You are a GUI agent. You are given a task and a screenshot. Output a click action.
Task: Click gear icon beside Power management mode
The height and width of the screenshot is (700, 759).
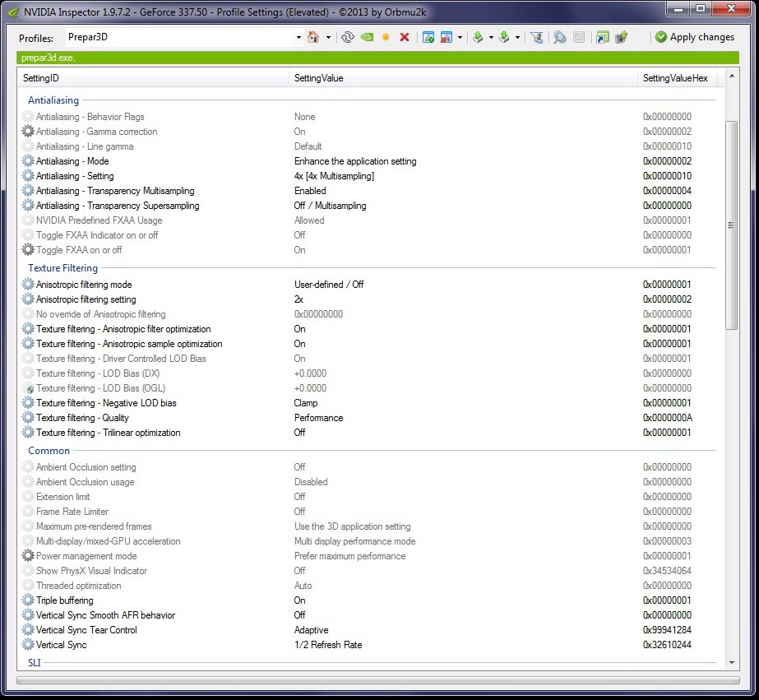[x=28, y=556]
